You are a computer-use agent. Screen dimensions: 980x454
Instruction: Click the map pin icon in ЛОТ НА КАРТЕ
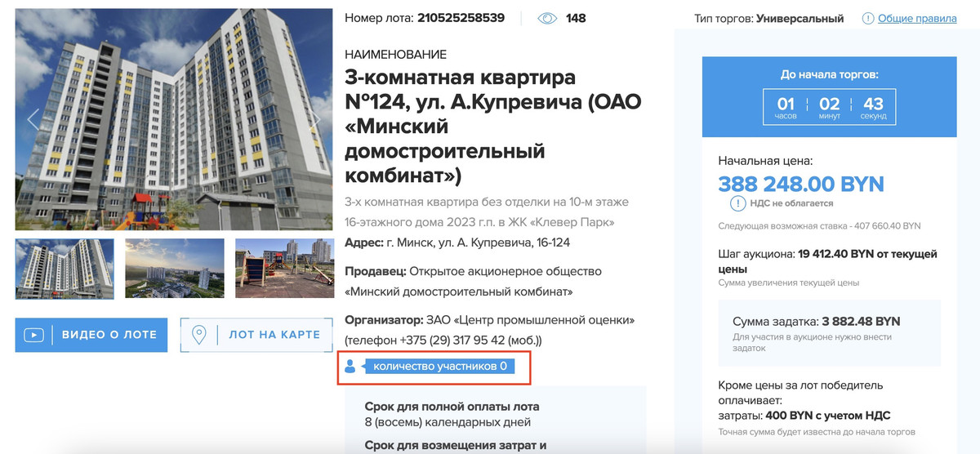[198, 335]
